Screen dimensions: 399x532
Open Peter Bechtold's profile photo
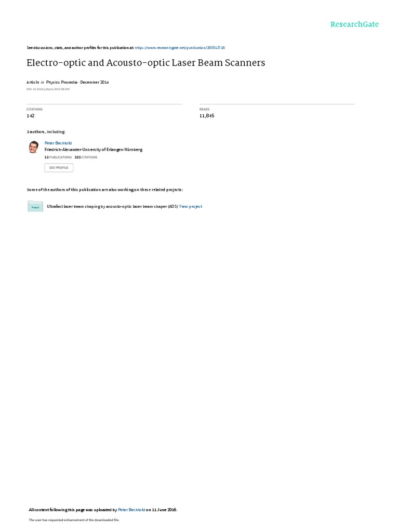[34, 147]
